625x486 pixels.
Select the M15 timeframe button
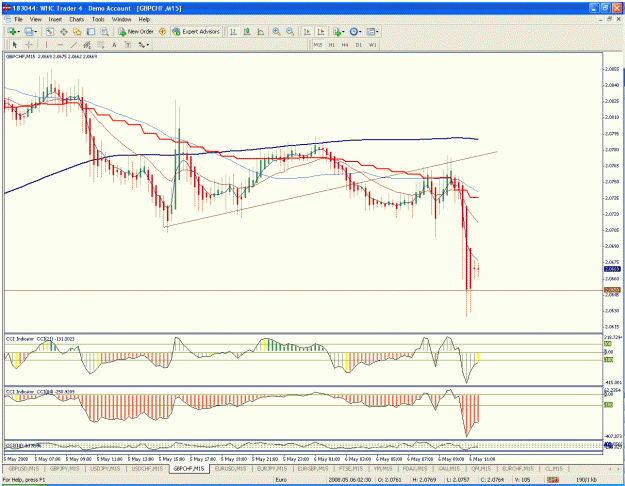(318, 45)
